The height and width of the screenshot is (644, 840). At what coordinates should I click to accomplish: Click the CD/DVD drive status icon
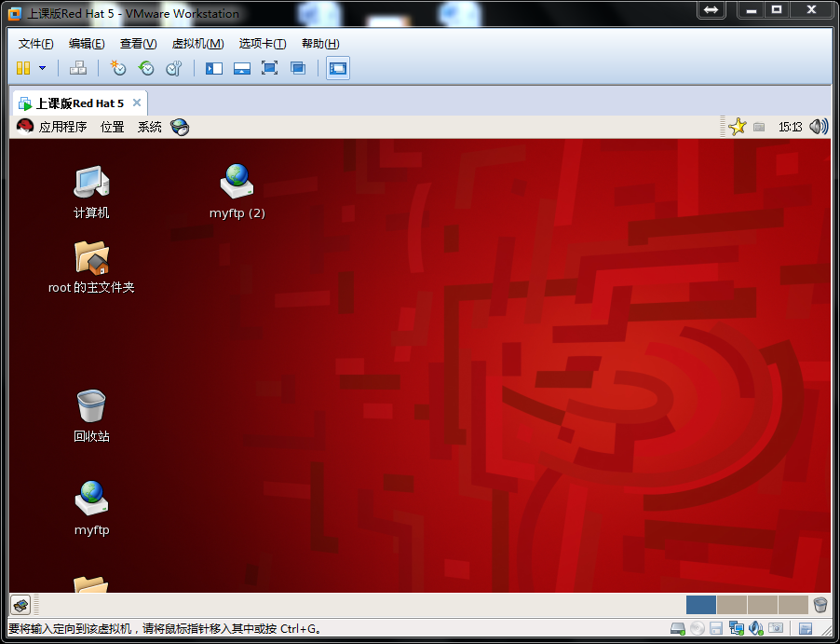pos(697,628)
